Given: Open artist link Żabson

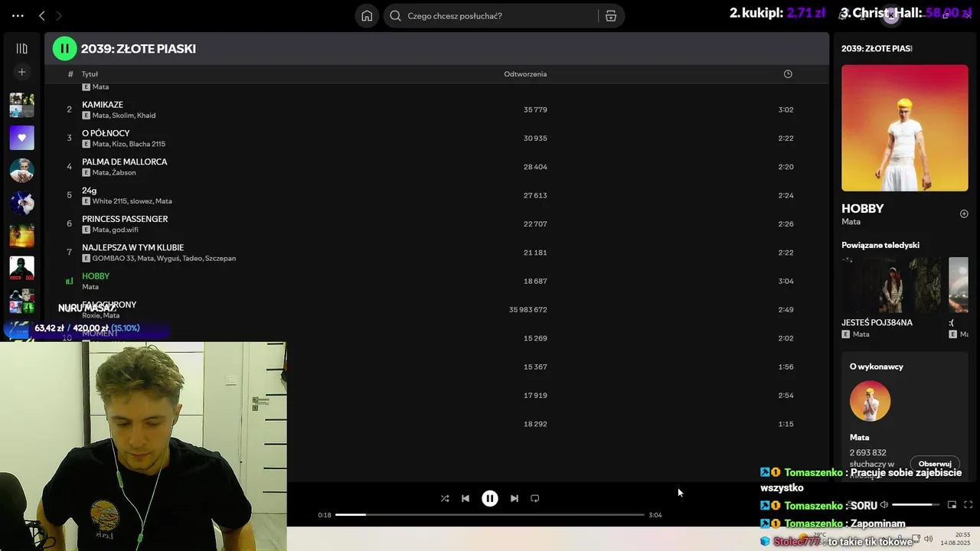Looking at the screenshot, I should (x=124, y=173).
